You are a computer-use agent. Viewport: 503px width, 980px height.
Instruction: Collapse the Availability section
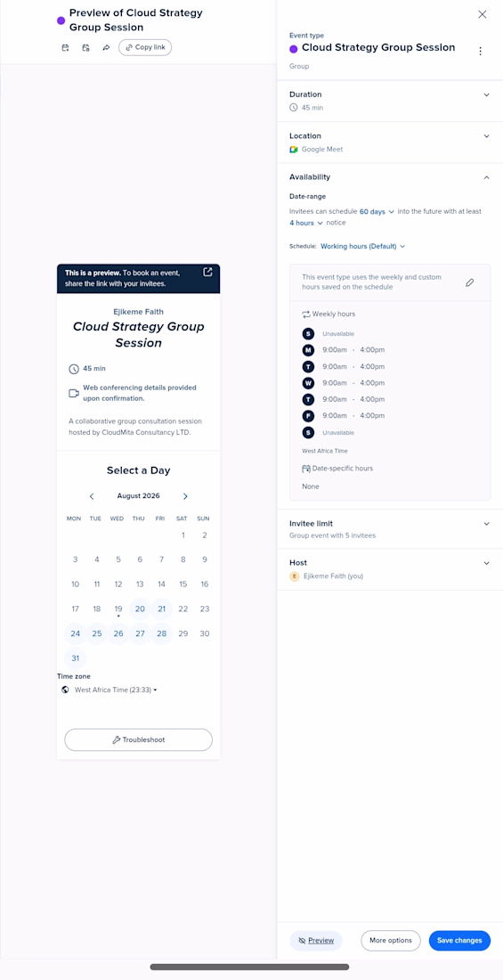(487, 177)
